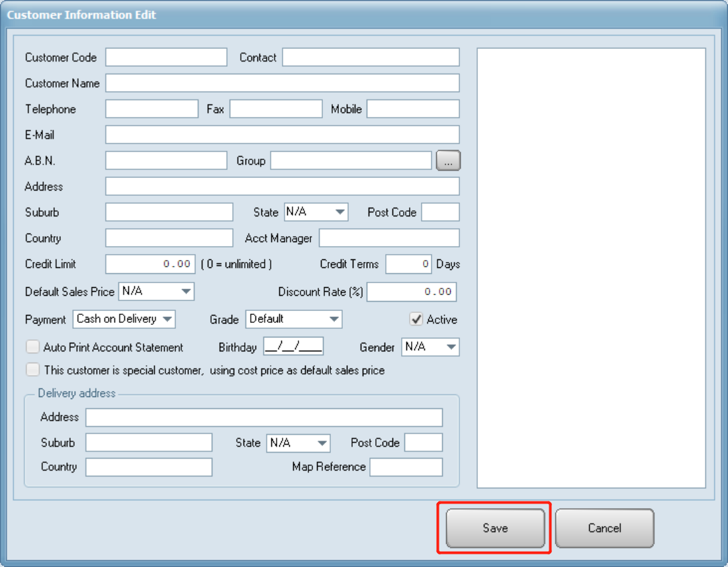Click into the Customer Code field
Image resolution: width=728 pixels, height=567 pixels.
165,57
